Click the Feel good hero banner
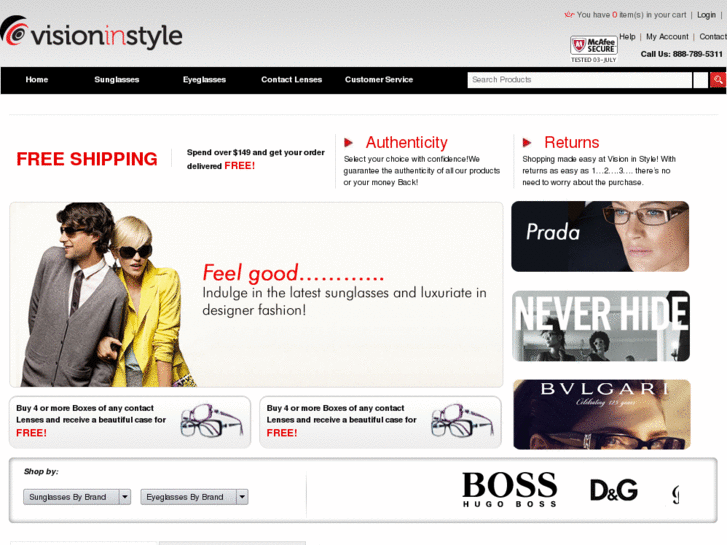 pos(256,295)
